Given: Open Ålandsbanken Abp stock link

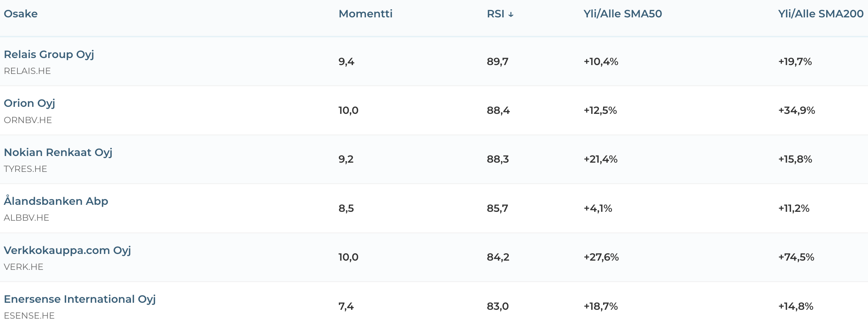Looking at the screenshot, I should (56, 201).
